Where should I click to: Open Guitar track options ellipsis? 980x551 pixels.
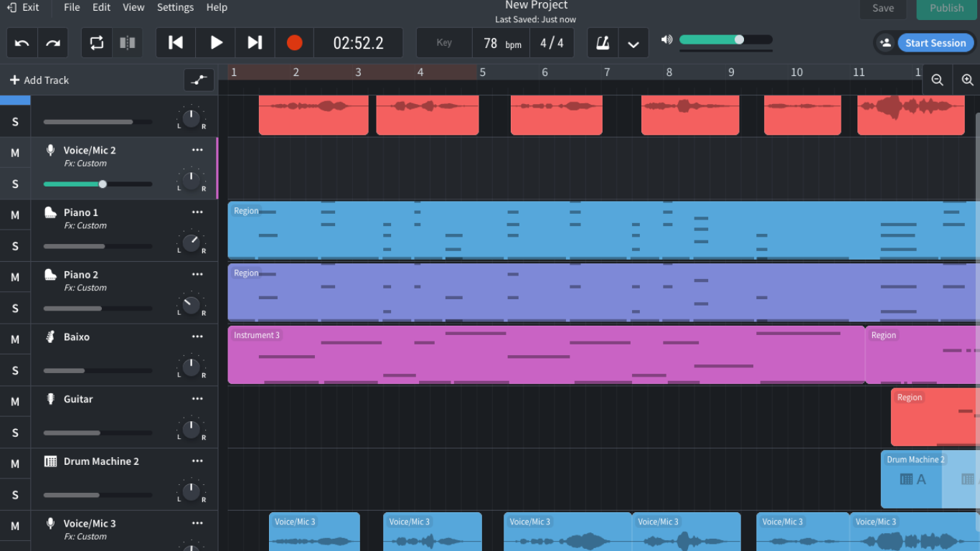coord(197,399)
